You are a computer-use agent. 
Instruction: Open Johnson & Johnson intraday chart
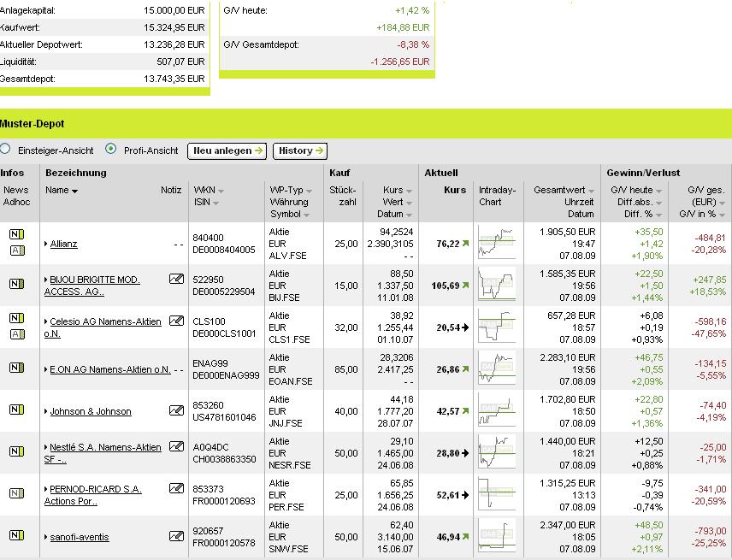(x=497, y=410)
